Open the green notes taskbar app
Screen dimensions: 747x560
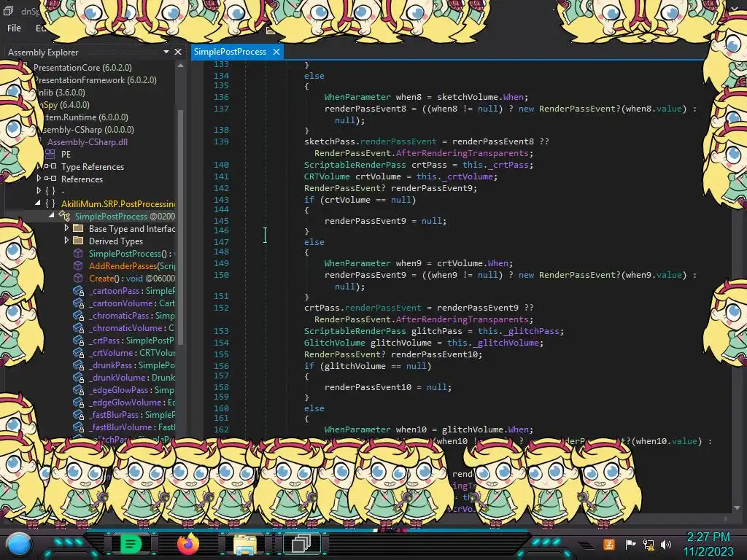[131, 544]
